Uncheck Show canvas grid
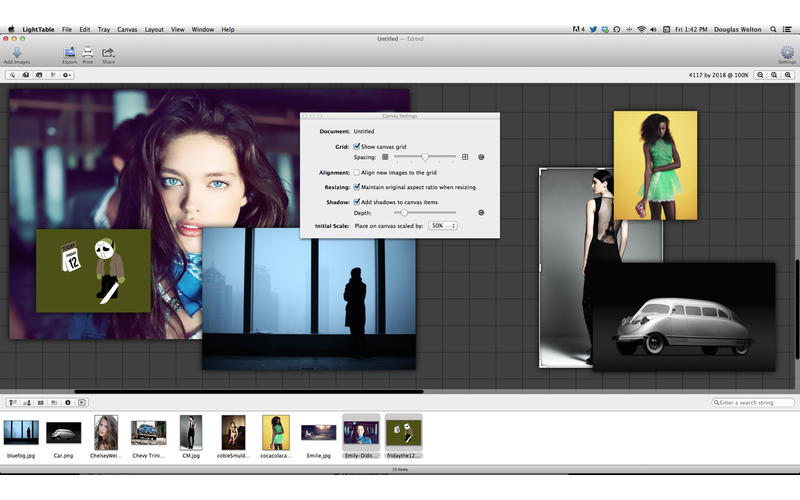 (357, 146)
